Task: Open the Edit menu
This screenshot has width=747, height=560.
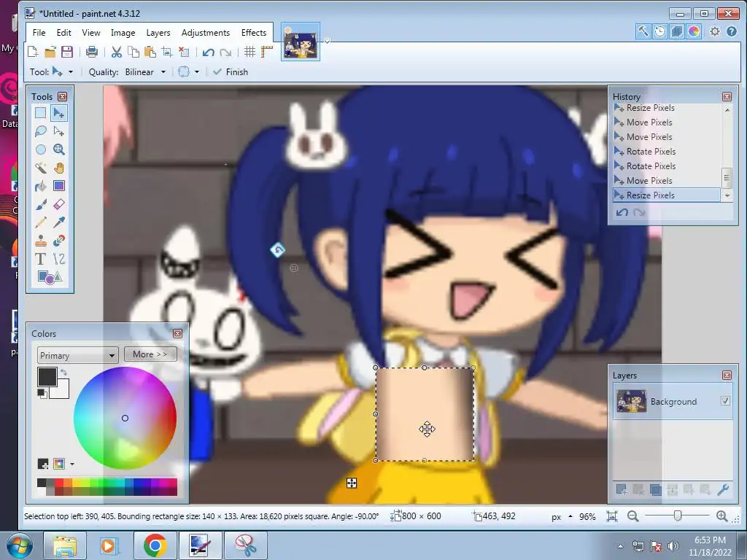Action: [64, 32]
